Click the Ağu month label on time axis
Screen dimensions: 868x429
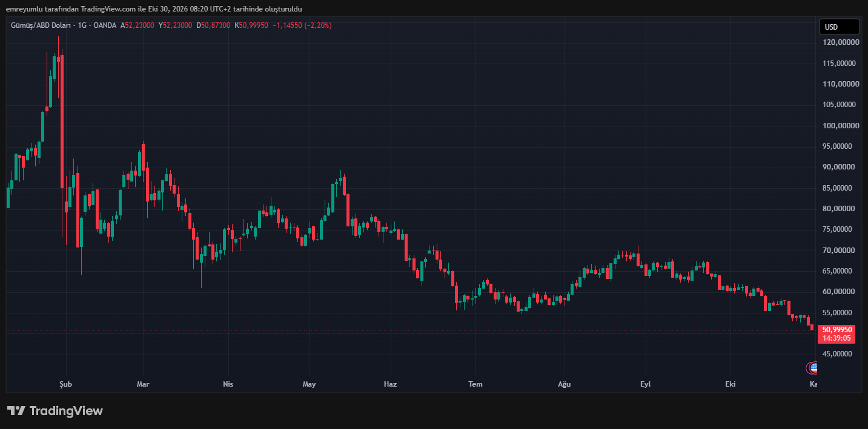[x=564, y=384]
